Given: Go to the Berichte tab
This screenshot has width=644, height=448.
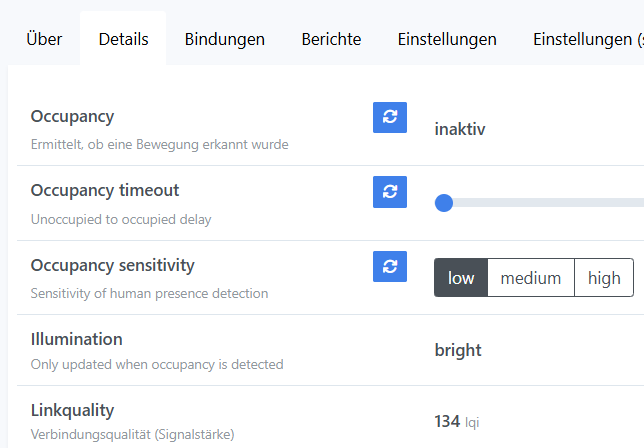Looking at the screenshot, I should pyautogui.click(x=331, y=40).
